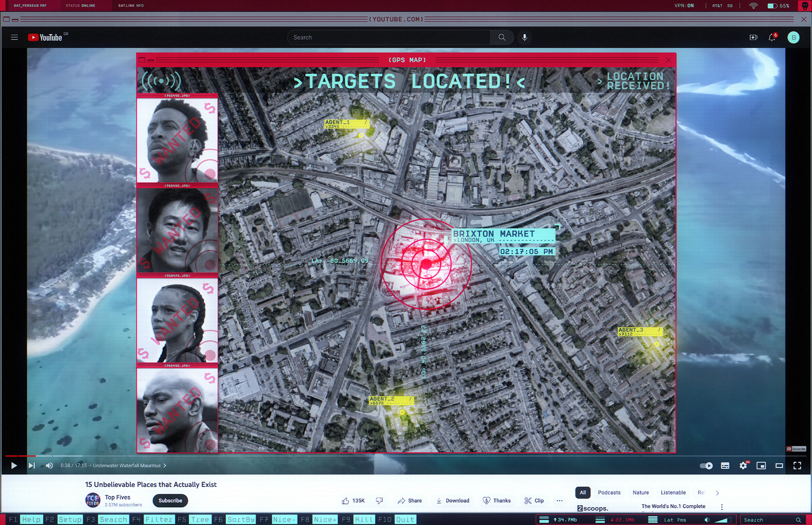812x525 pixels.
Task: Open the player settings gear
Action: point(743,465)
